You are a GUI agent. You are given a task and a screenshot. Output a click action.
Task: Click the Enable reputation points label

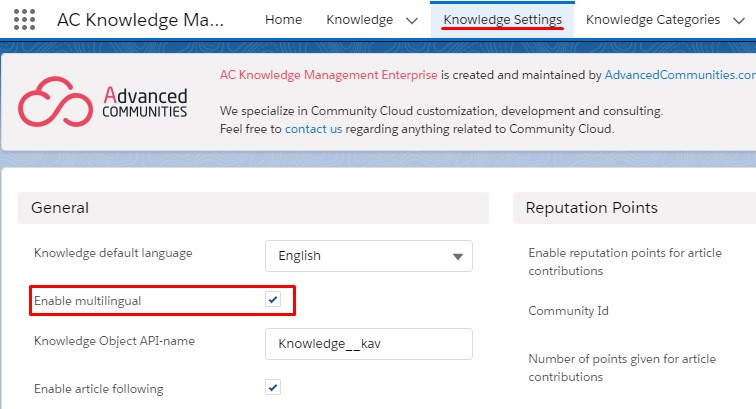click(x=625, y=262)
